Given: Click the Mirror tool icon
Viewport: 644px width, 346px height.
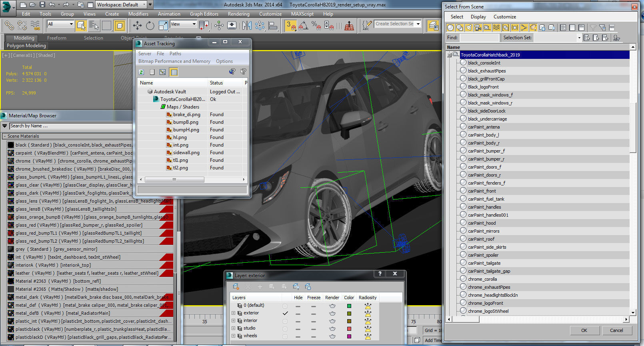Looking at the screenshot, I should point(246,26).
